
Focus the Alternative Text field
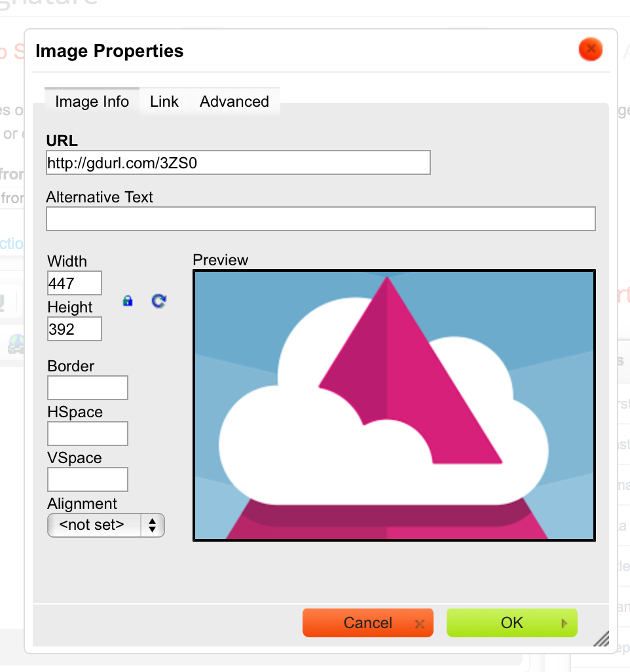tap(321, 219)
